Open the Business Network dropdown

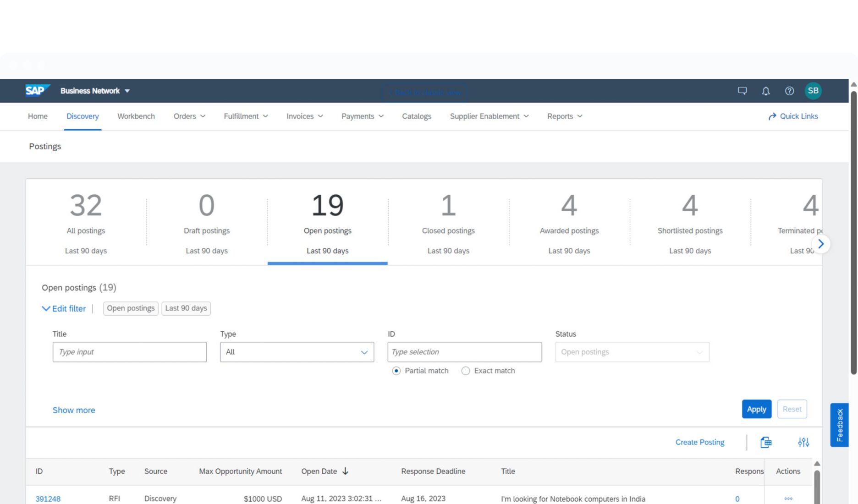[95, 91]
